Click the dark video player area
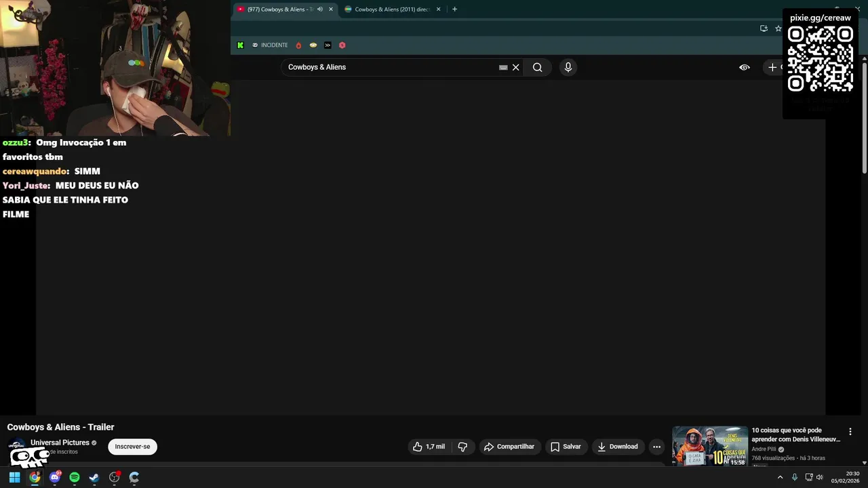This screenshot has width=868, height=488. (x=431, y=247)
